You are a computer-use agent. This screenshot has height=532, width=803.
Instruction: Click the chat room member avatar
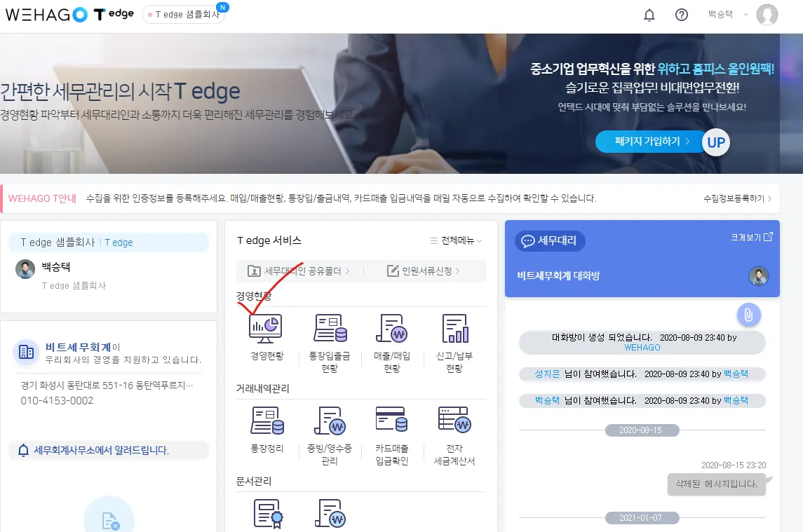point(758,276)
